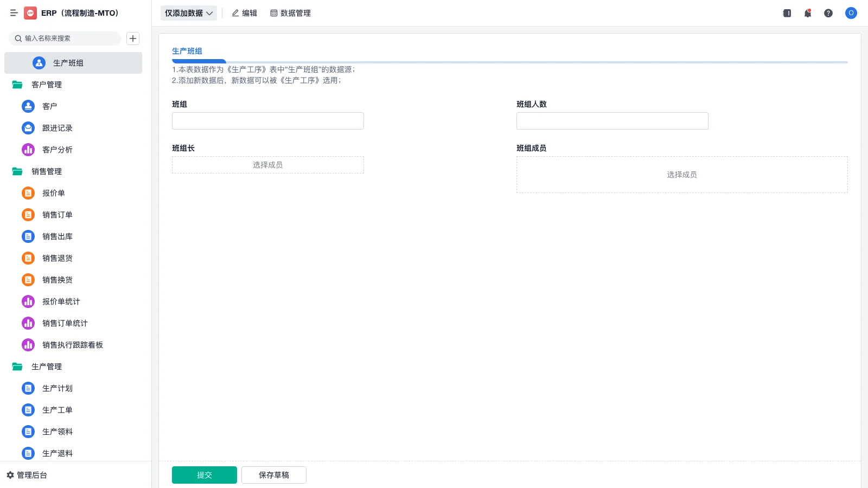868x488 pixels.
Task: Click the red ERP app logo
Action: (30, 13)
